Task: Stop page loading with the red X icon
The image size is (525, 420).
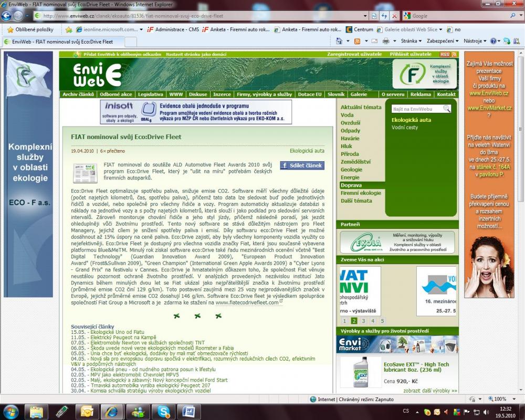Action: 395,16
